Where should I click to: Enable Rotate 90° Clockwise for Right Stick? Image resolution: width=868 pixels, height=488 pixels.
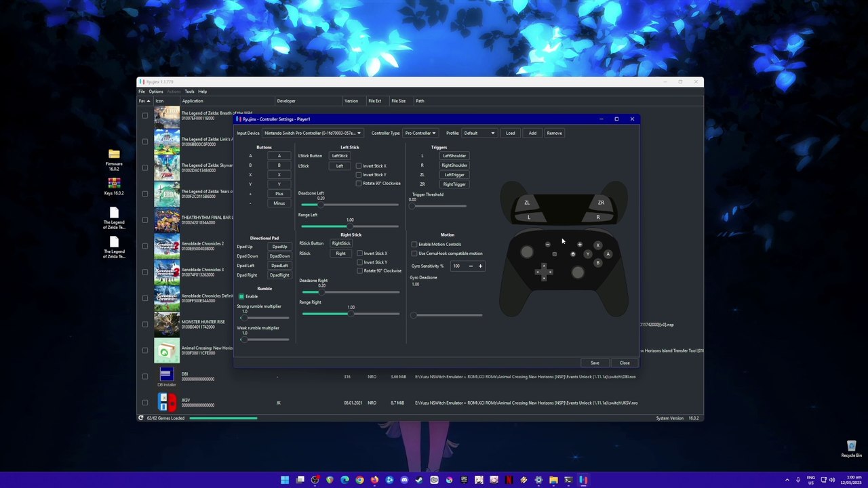359,271
